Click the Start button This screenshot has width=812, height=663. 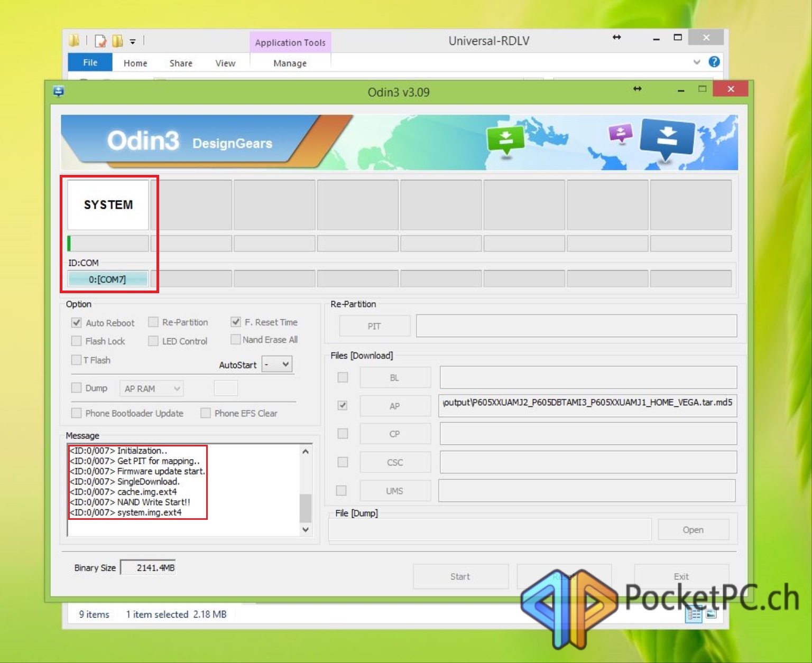460,576
